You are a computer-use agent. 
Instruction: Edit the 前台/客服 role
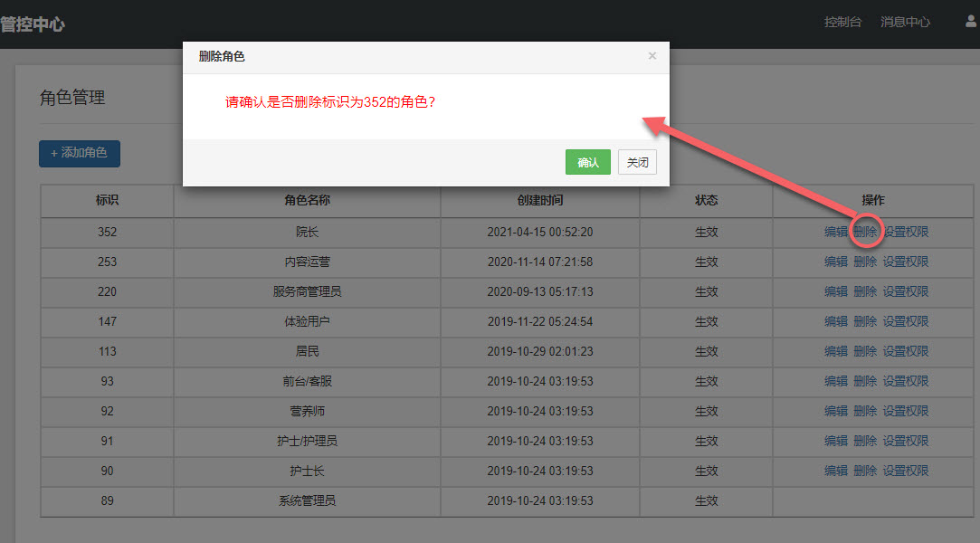[x=835, y=381]
